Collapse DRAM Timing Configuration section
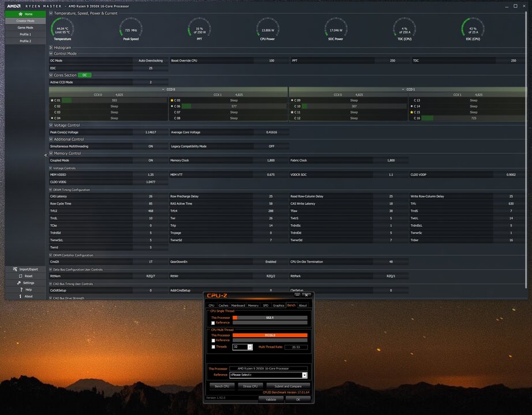Viewport: 532px width, 415px height. click(51, 190)
